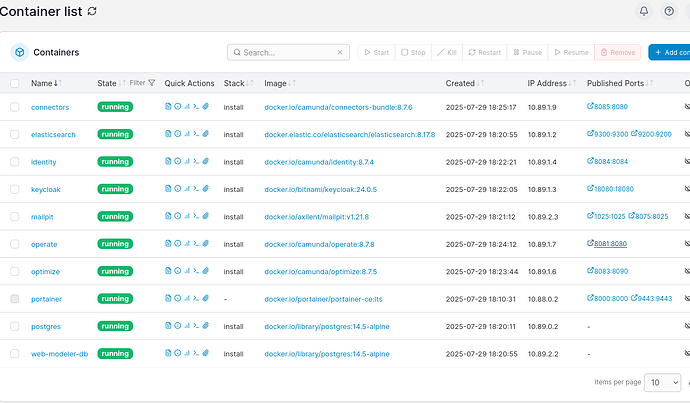690x403 pixels.
Task: Sort the table by IP Address column
Action: tap(552, 83)
